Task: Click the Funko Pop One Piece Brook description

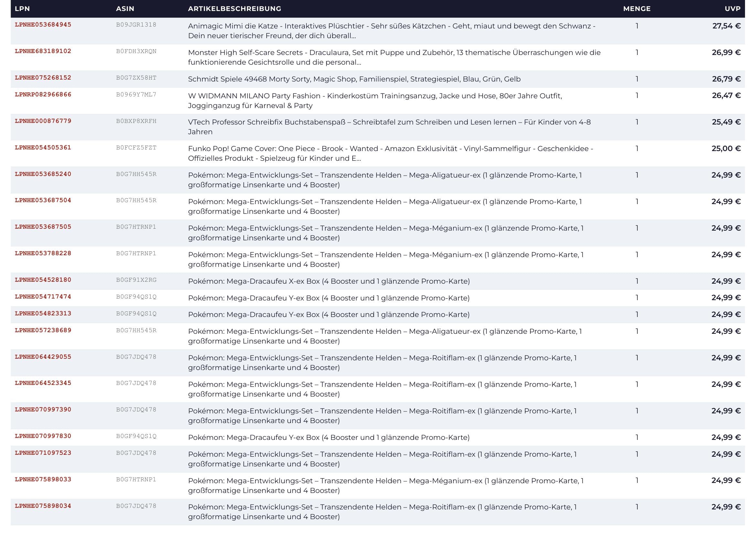Action: pyautogui.click(x=390, y=153)
